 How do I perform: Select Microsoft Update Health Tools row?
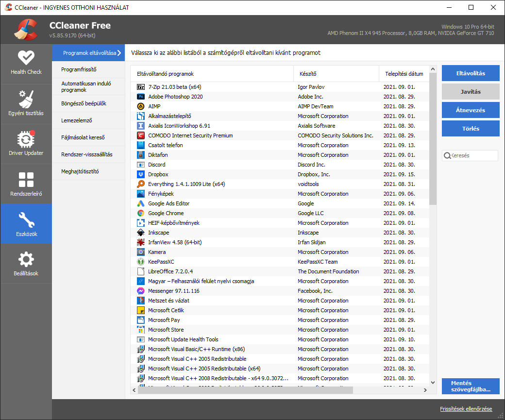[x=280, y=339]
